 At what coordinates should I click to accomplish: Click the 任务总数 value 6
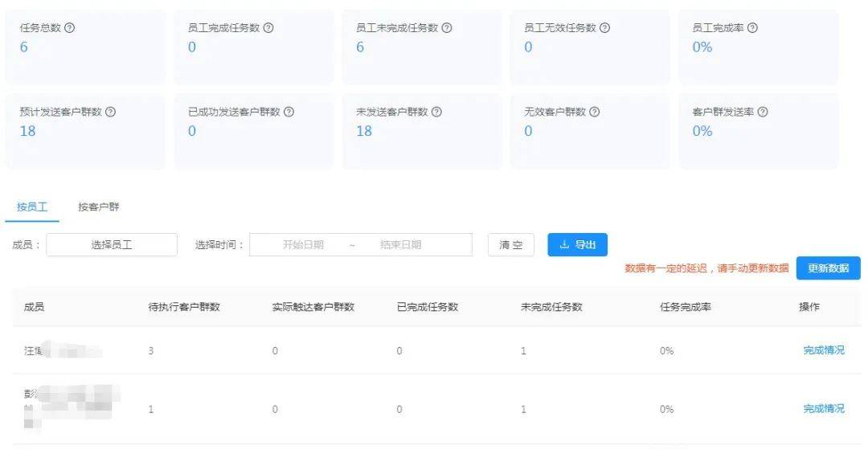24,47
